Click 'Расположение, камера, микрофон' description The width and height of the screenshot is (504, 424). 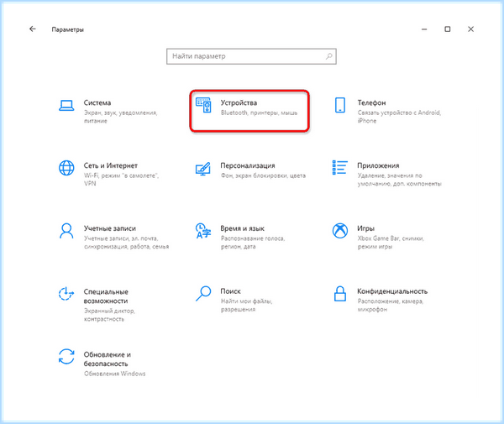(x=391, y=305)
